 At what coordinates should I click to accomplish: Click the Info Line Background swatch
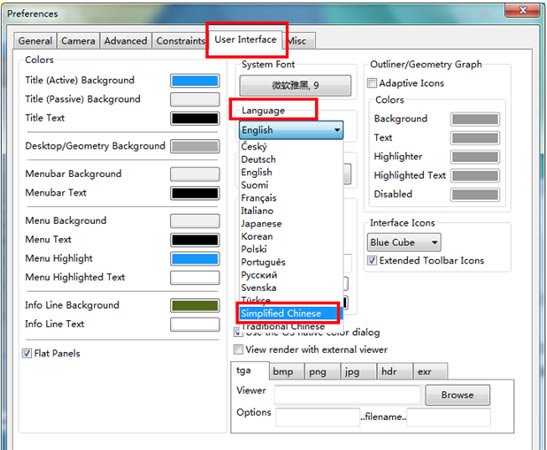195,306
